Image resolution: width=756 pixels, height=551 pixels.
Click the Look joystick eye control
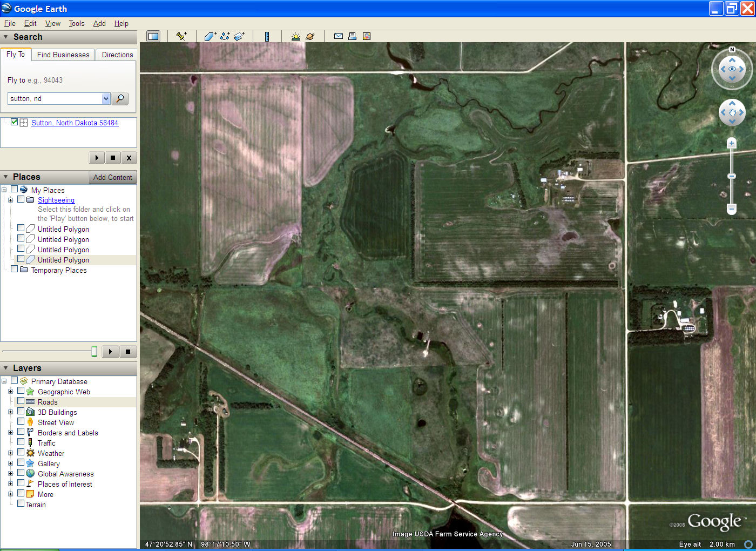pyautogui.click(x=732, y=69)
